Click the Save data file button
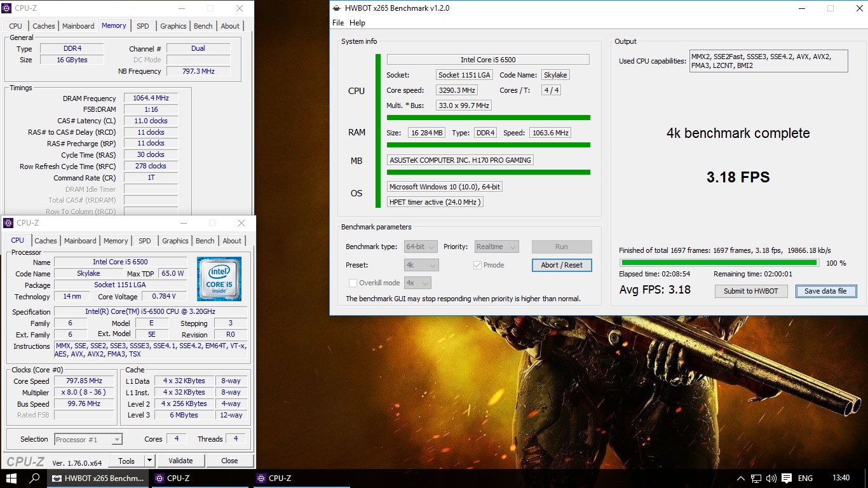 (x=825, y=291)
